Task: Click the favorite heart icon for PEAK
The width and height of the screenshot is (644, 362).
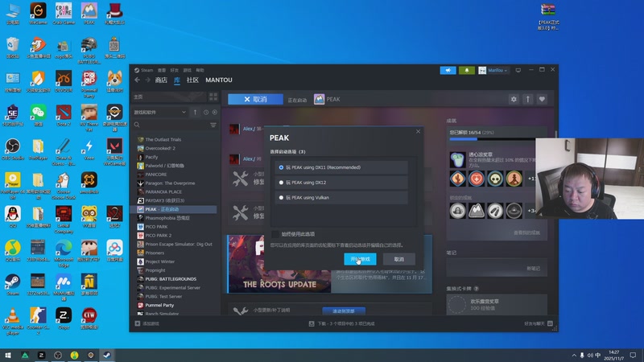Action: point(542,99)
